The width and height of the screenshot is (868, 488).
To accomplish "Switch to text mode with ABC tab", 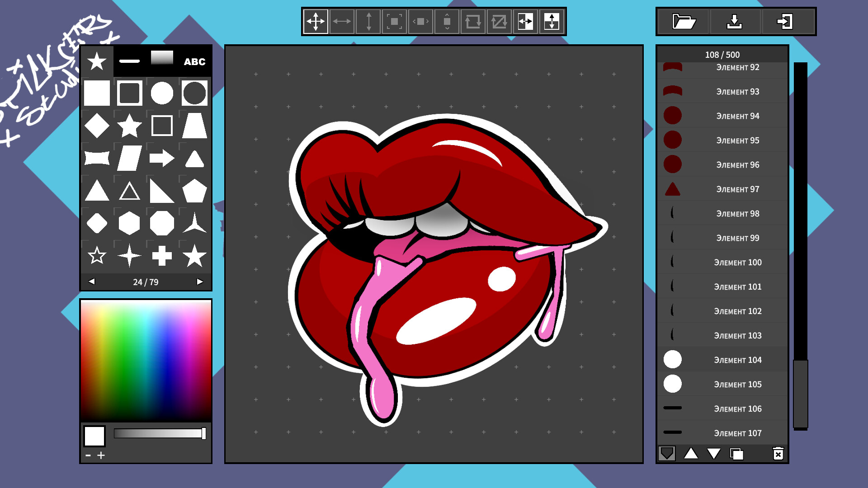I will pos(194,62).
